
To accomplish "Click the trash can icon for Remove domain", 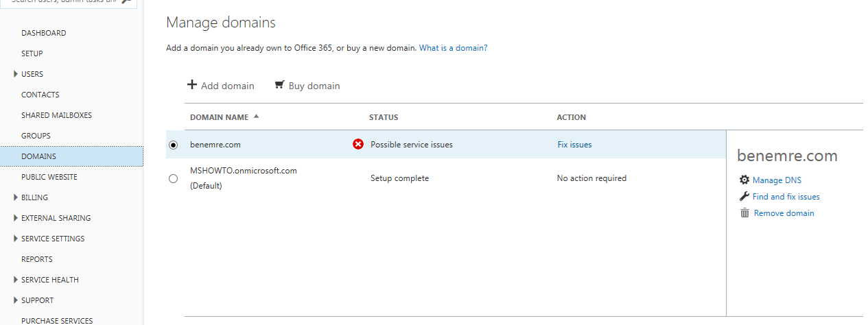I will (x=744, y=213).
